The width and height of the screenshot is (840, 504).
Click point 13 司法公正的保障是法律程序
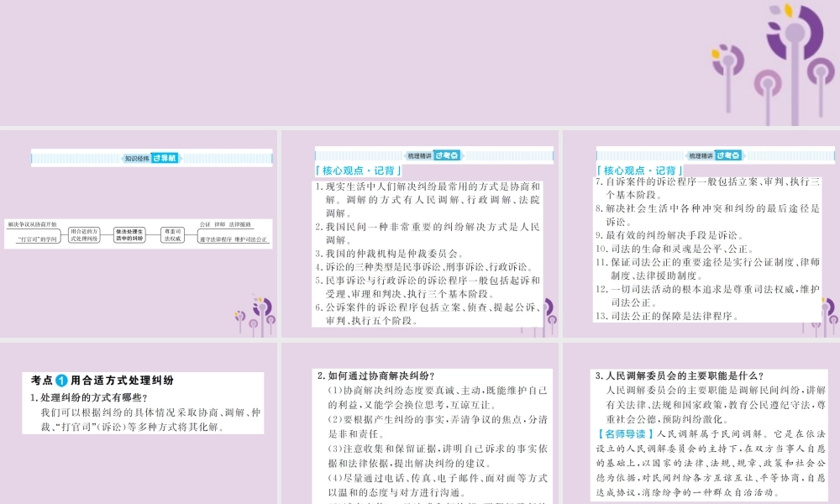(x=668, y=316)
